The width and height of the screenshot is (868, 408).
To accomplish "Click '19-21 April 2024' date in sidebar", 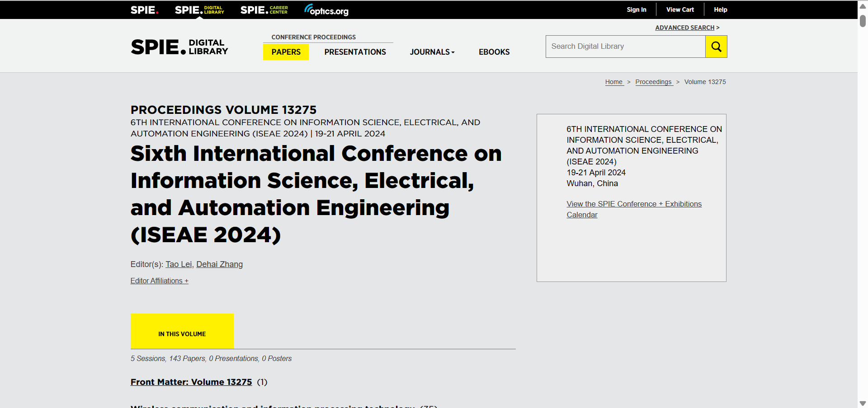I will (x=596, y=173).
